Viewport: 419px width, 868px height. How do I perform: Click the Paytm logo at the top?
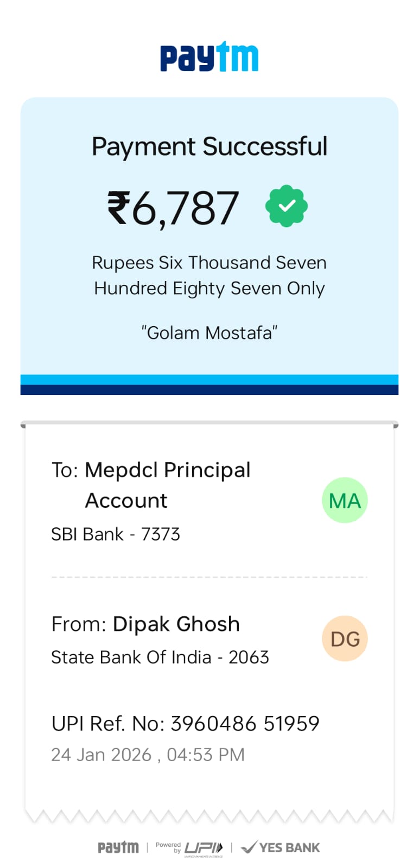209,57
